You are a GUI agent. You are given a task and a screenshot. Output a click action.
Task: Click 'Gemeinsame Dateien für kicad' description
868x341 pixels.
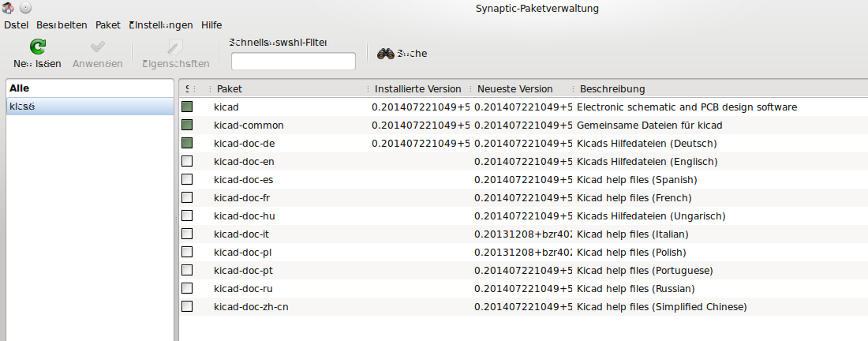[x=649, y=125]
